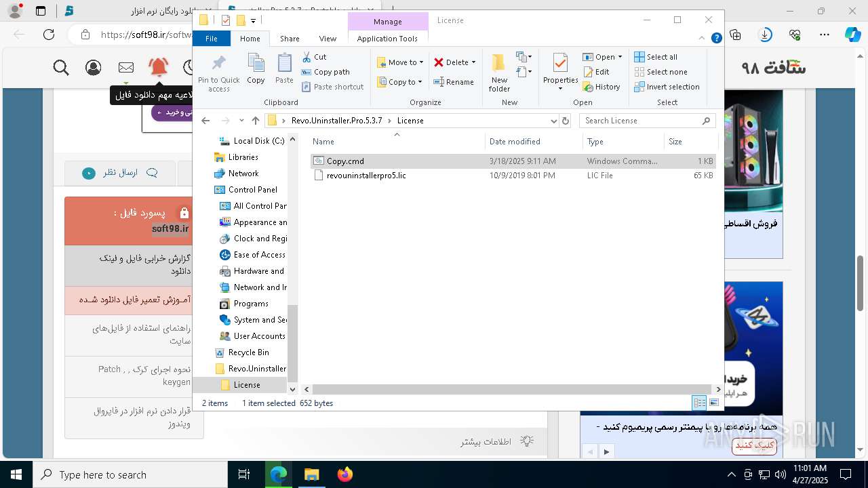Switch to the Share ribbon tab

(x=290, y=39)
